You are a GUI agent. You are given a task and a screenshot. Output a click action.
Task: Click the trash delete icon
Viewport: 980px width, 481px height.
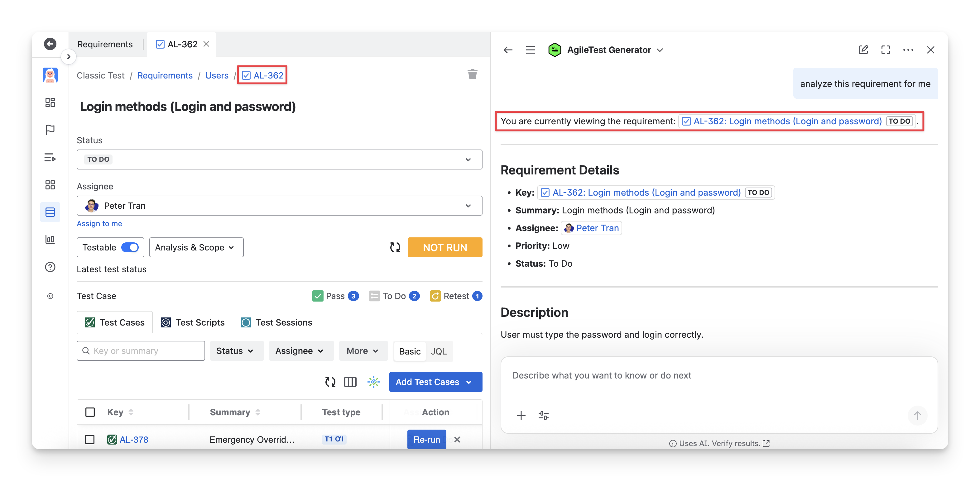[472, 74]
